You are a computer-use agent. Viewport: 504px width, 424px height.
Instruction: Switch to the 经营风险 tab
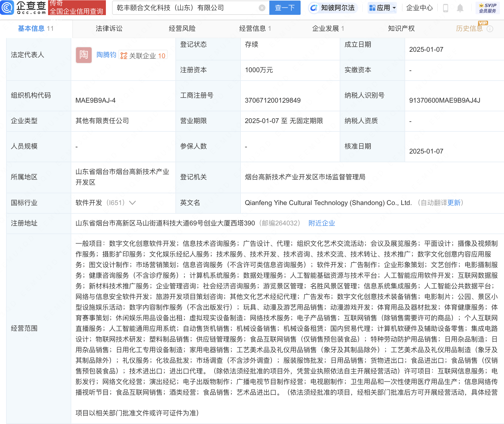(x=182, y=29)
